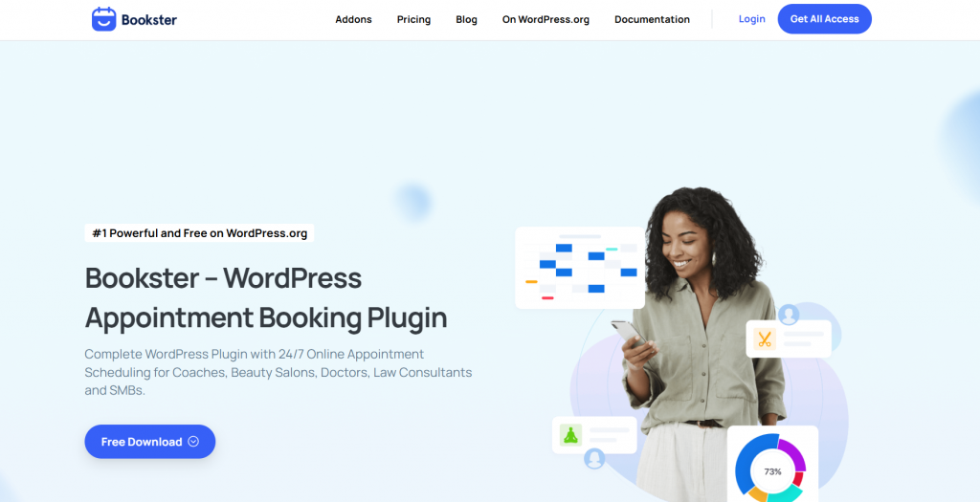The image size is (980, 502).
Task: Open the Addons menu item
Action: pos(353,19)
